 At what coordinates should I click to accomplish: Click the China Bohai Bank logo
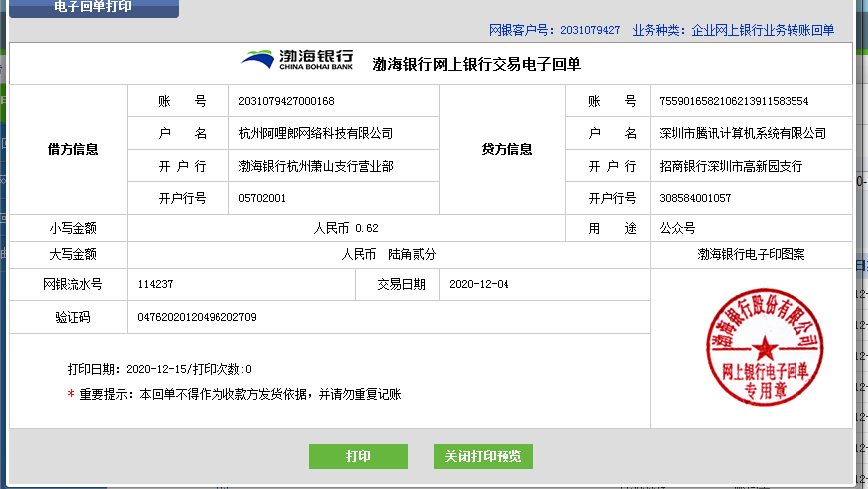pyautogui.click(x=297, y=60)
